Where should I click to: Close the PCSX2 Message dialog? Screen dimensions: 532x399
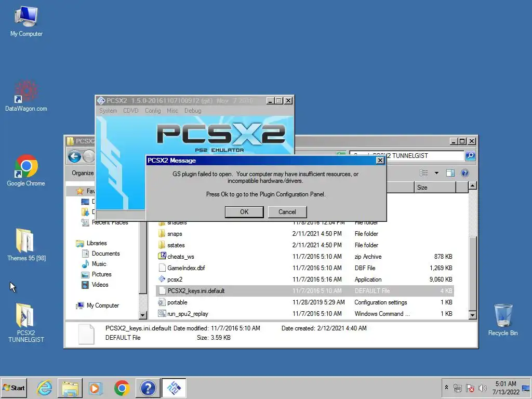380,161
